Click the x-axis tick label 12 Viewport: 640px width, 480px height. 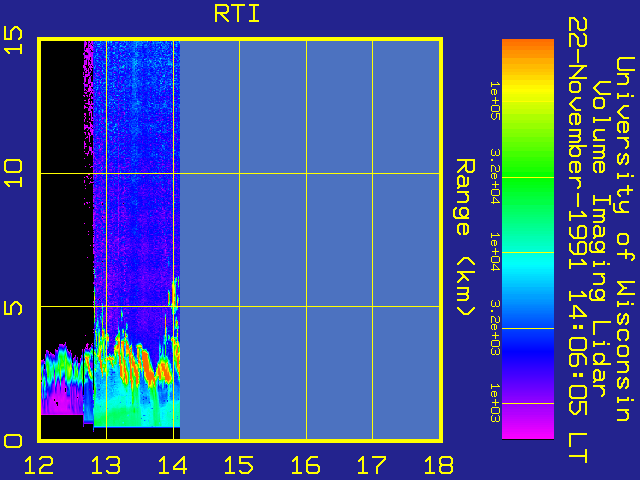point(39,465)
